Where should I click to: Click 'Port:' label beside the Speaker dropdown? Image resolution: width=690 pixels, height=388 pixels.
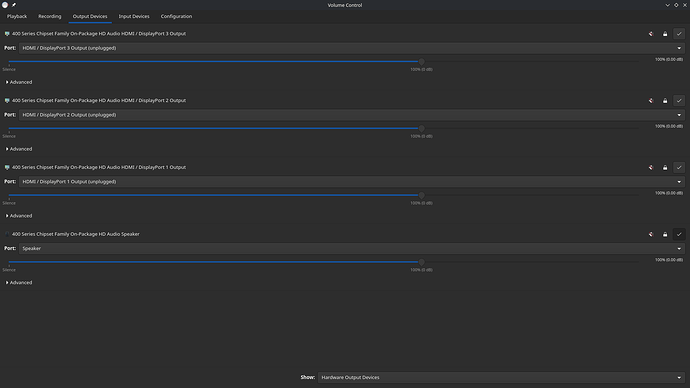[10, 248]
